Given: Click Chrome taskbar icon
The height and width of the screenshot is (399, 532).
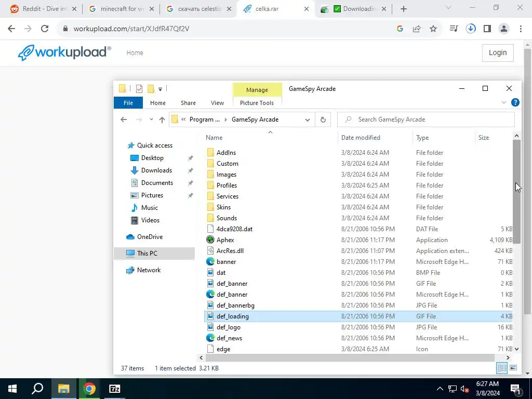Looking at the screenshot, I should 89,389.
